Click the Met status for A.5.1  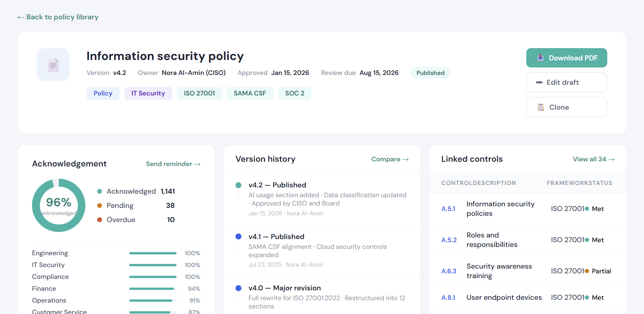(x=594, y=209)
